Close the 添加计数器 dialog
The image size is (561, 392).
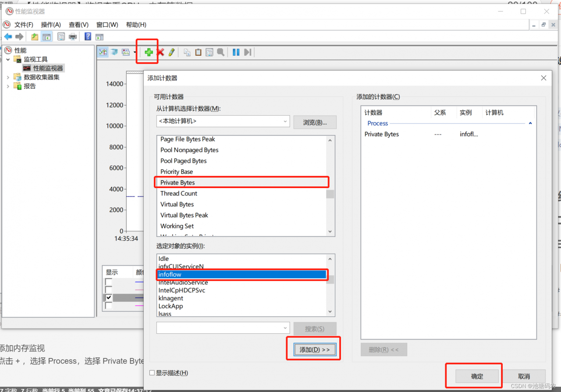[x=543, y=78]
